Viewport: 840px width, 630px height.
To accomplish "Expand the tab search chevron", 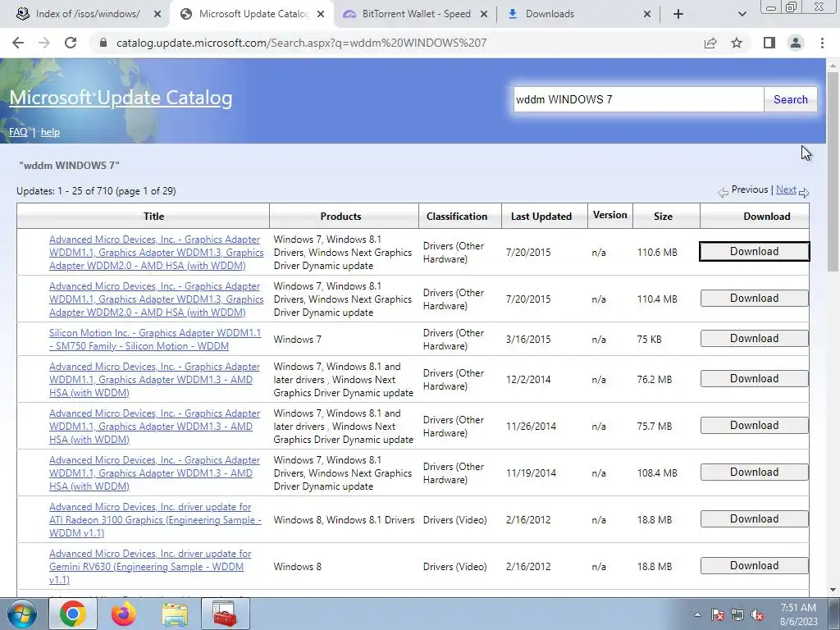I will pyautogui.click(x=742, y=14).
